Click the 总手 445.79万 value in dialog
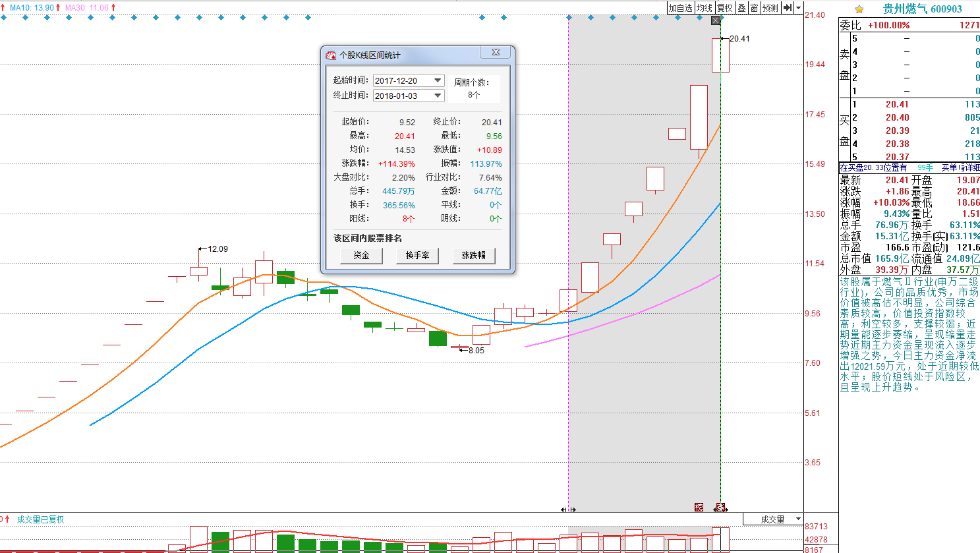 pos(399,191)
